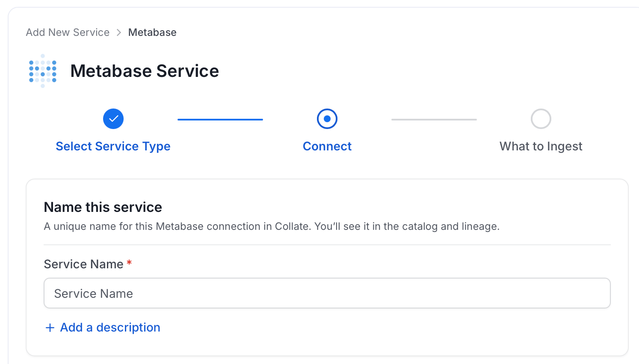This screenshot has height=364, width=639.
Task: Click the Metabase logo icon
Action: (43, 71)
